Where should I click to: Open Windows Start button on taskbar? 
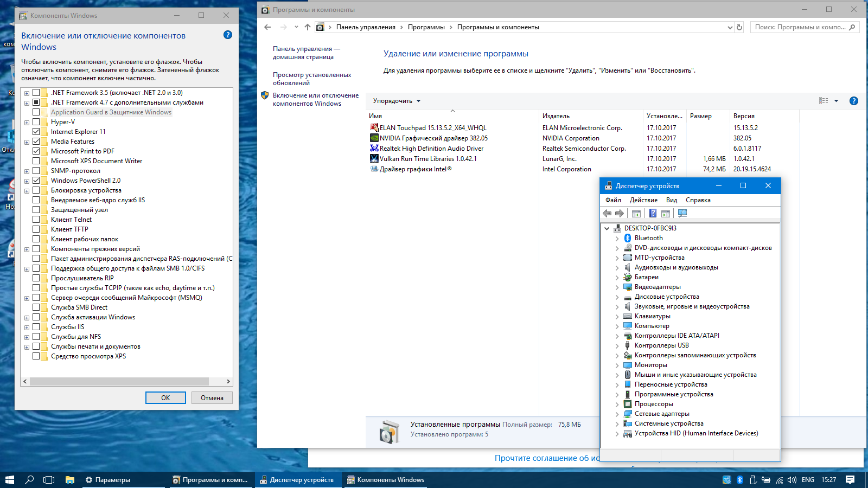coord(10,480)
